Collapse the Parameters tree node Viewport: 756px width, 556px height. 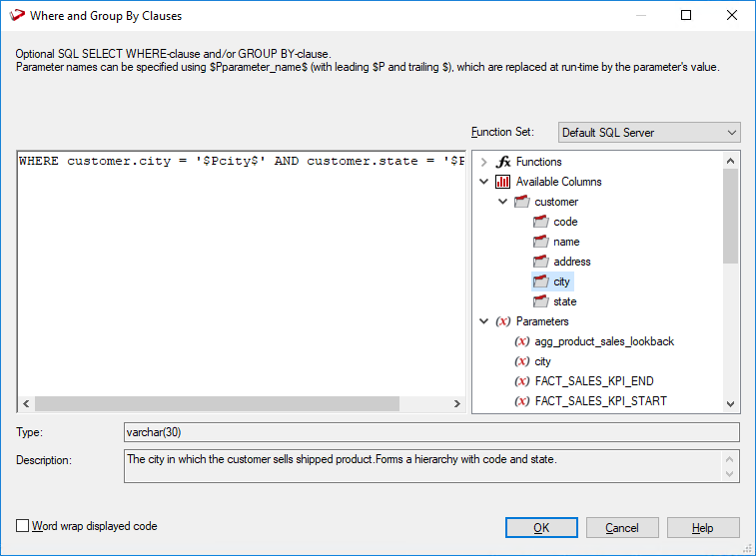(484, 321)
